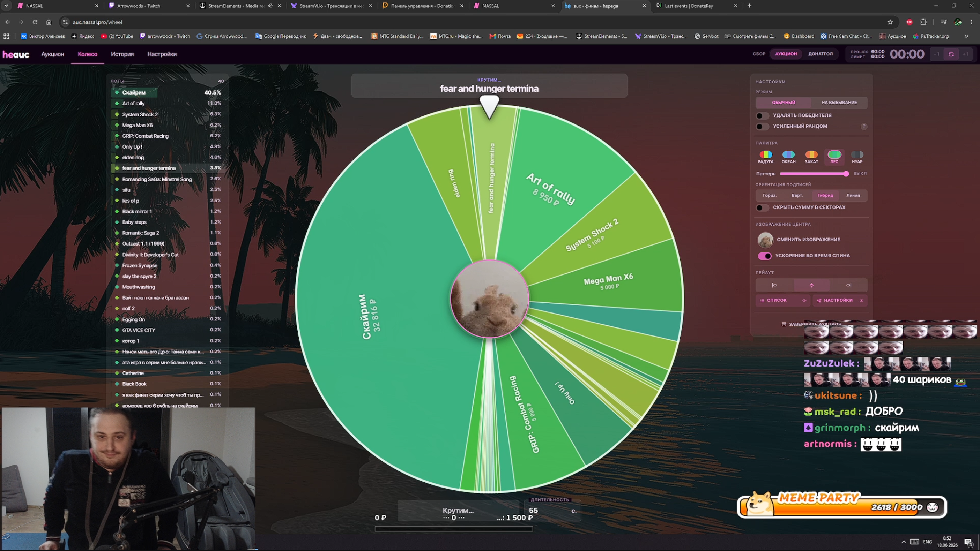Screen dimensions: 980x551
Task: Open the browser extensions puzzle icon
Action: (923, 22)
